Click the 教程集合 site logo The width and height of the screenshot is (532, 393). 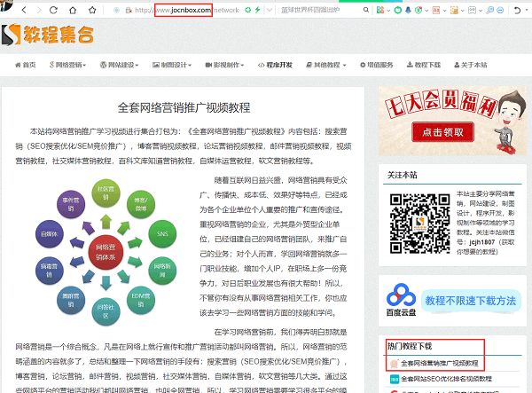click(48, 35)
